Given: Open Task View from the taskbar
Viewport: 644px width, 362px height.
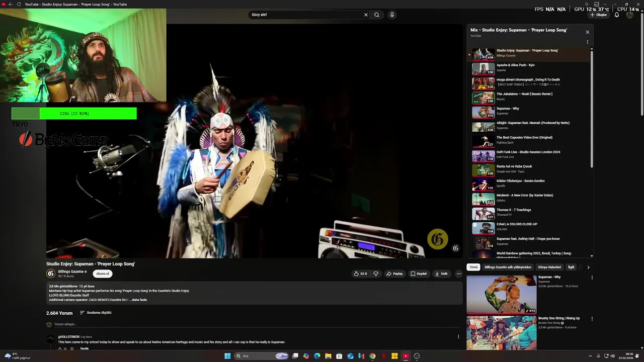Looking at the screenshot, I should click(x=295, y=356).
